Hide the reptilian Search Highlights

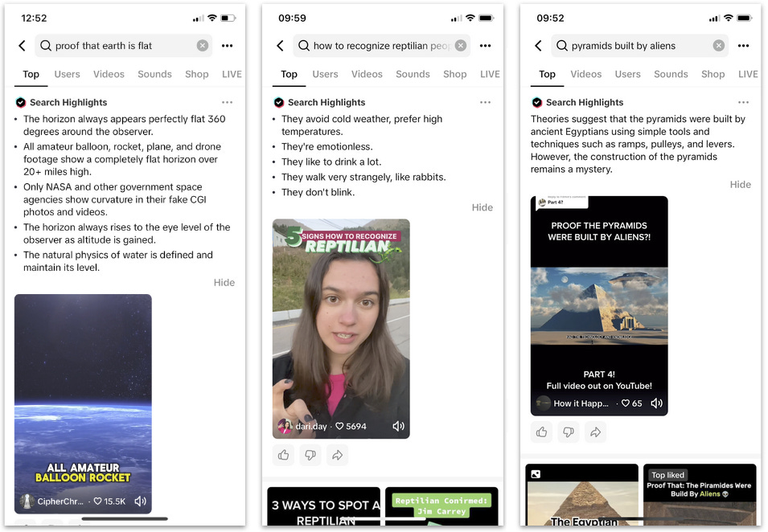[483, 207]
